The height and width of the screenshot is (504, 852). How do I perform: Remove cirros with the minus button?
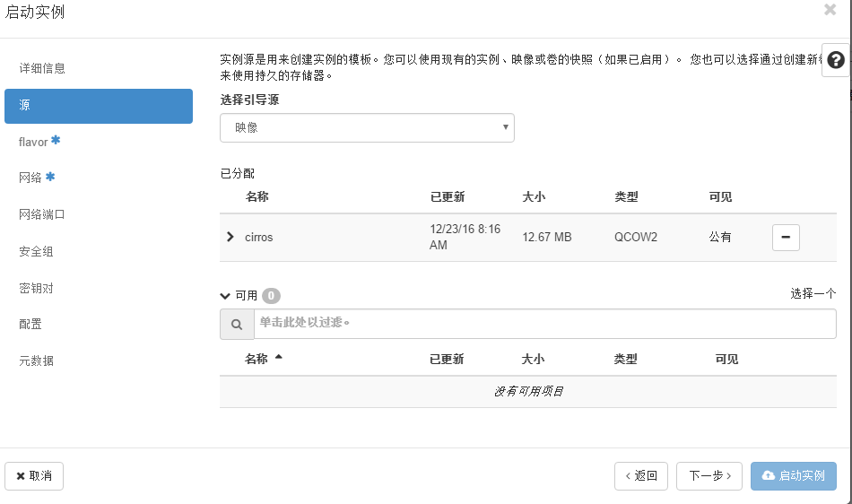click(786, 238)
